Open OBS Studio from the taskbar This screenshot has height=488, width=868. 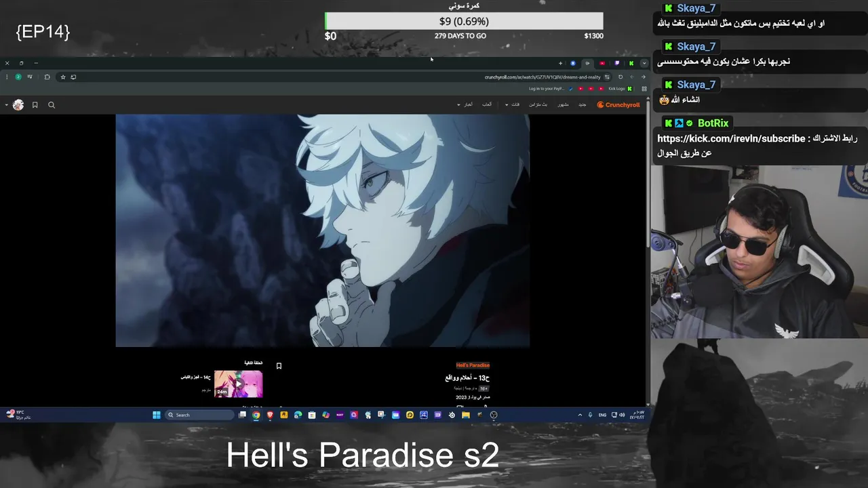click(x=494, y=415)
